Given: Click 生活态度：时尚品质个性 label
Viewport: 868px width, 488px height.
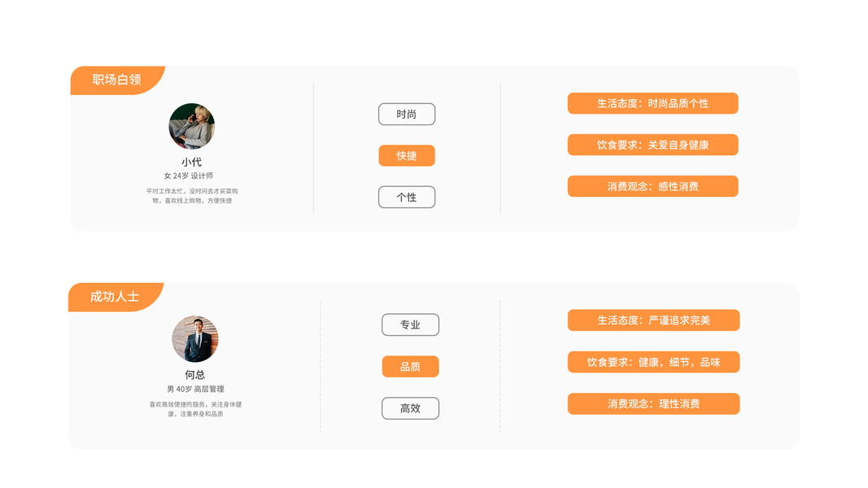Looking at the screenshot, I should (x=652, y=103).
